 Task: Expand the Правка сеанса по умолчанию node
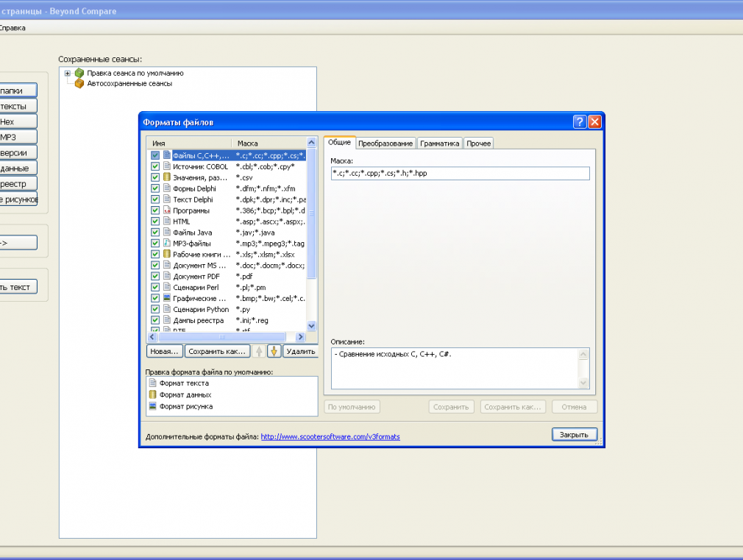pyautogui.click(x=67, y=73)
